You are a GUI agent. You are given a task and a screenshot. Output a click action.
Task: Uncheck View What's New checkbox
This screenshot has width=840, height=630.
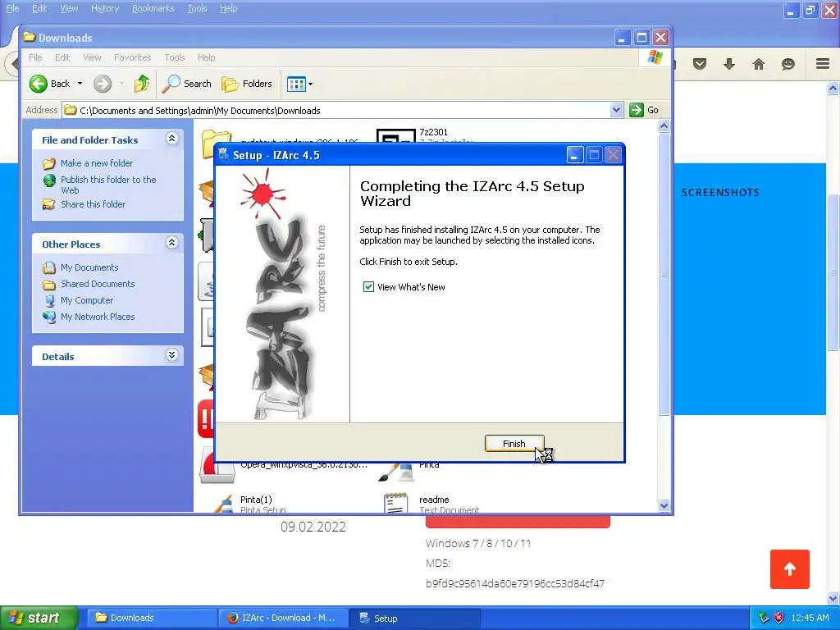tap(368, 286)
